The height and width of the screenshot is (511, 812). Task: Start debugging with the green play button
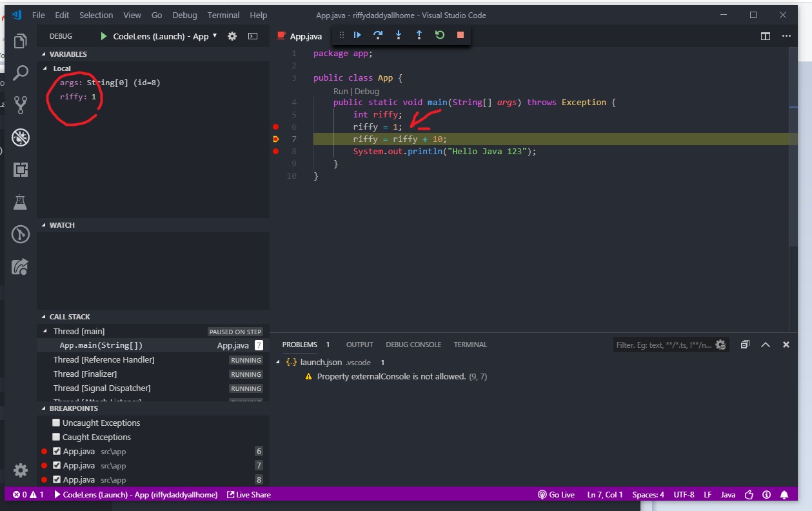(x=103, y=36)
